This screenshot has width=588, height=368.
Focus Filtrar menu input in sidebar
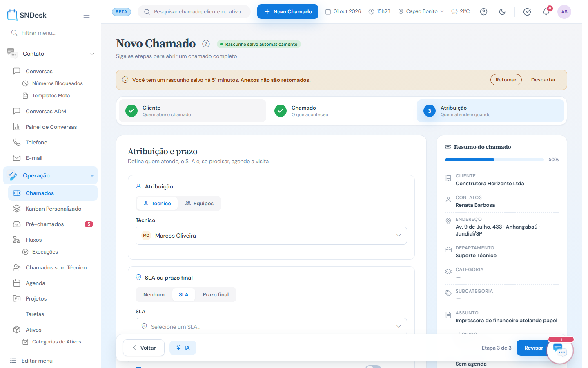[x=51, y=33]
